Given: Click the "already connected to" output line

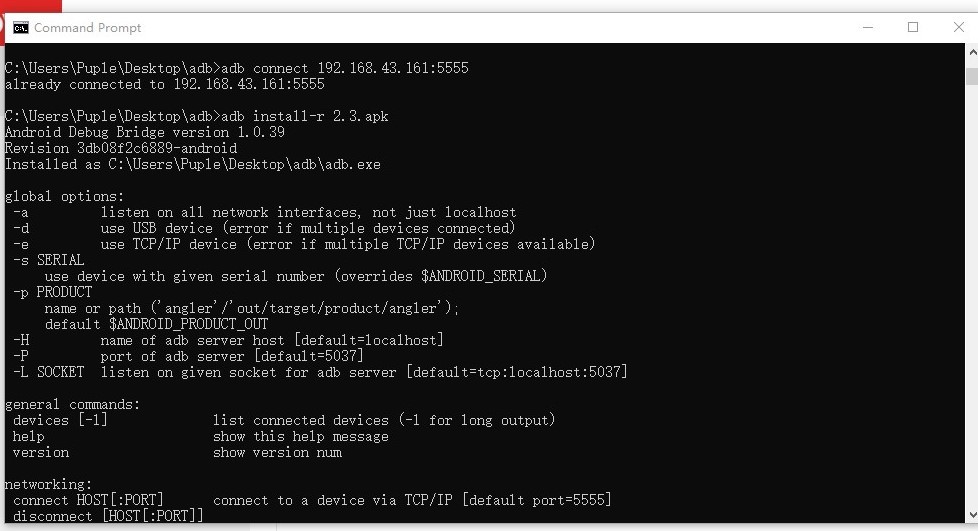Looking at the screenshot, I should click(165, 84).
